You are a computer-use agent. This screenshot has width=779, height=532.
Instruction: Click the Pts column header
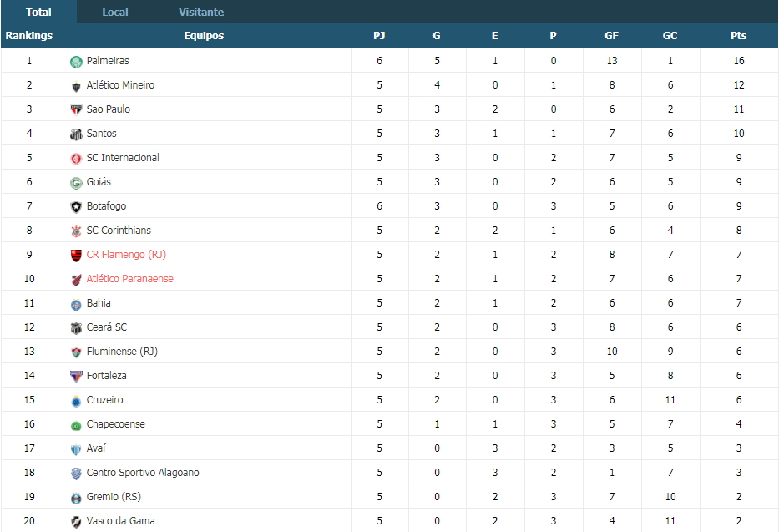point(739,36)
